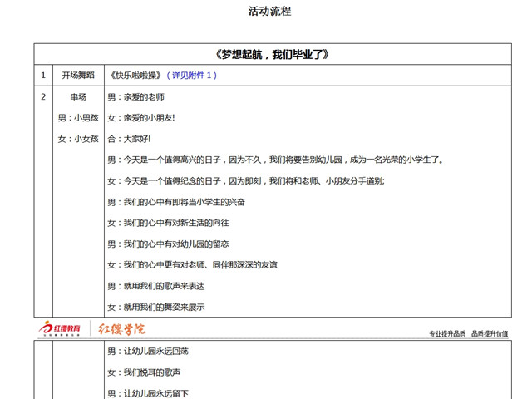Click the line '女：就用我们的舞姿来展示'
This screenshot has width=532, height=399.
[x=156, y=307]
